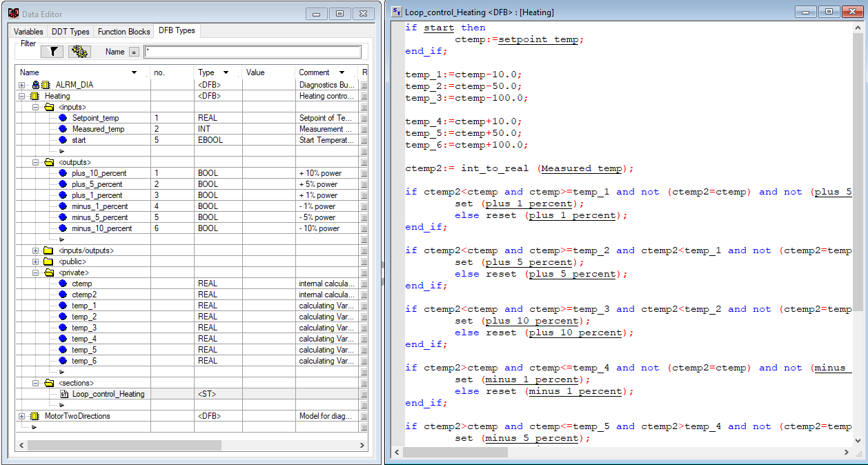Select the Loop_control_Heating ST section icon

pyautogui.click(x=63, y=394)
